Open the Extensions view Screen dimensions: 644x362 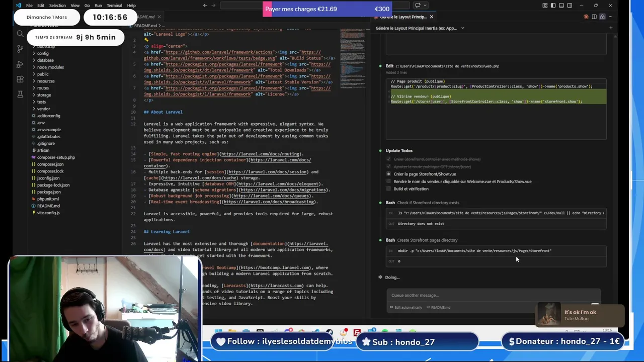click(x=20, y=79)
